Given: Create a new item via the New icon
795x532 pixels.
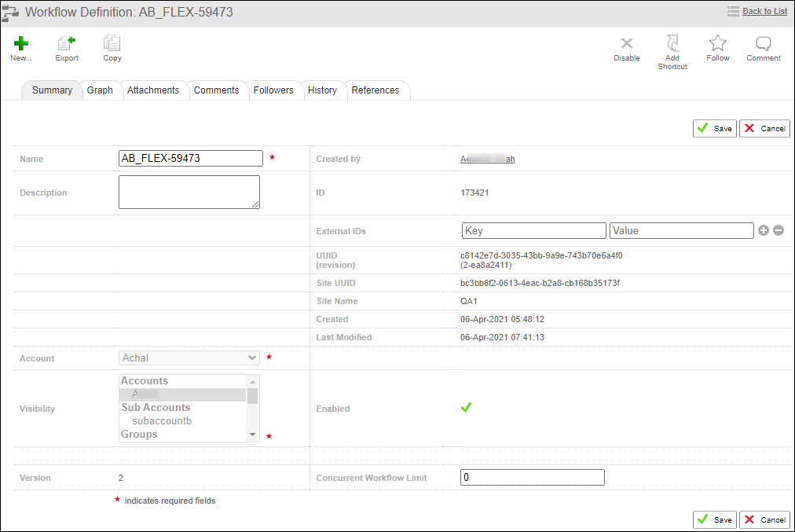Looking at the screenshot, I should pos(21,47).
